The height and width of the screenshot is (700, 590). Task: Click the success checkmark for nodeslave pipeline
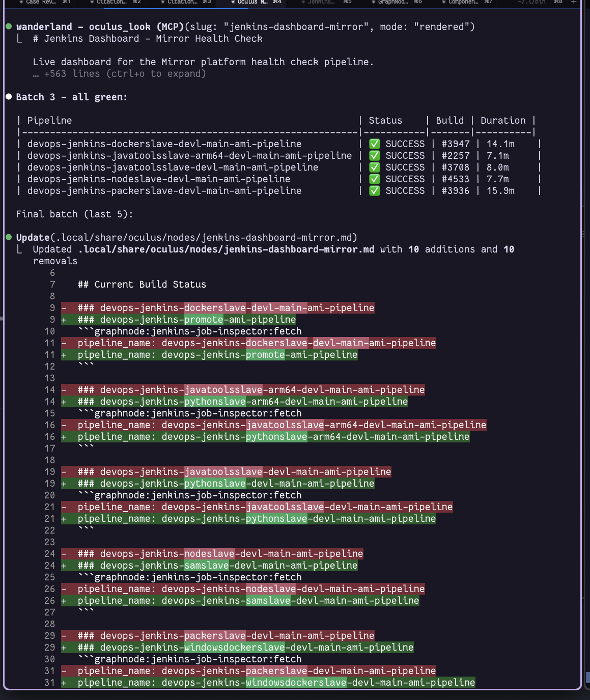pos(375,179)
